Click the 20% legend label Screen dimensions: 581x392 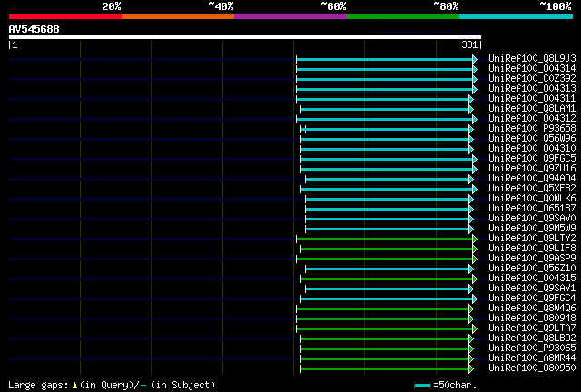coord(112,6)
